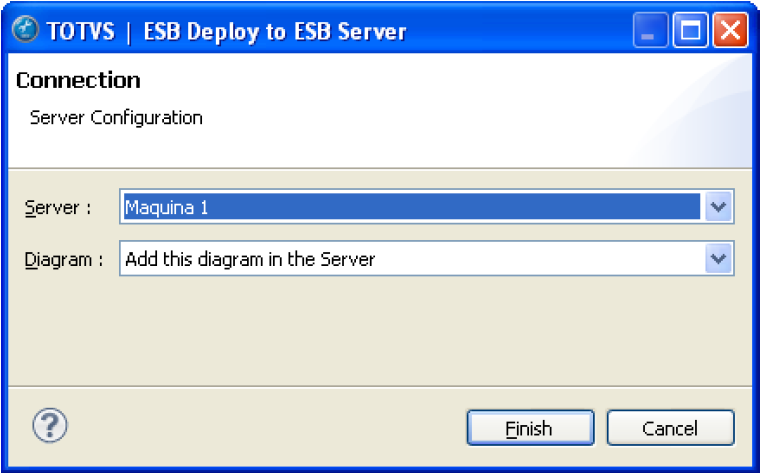Viewport: 761px width, 473px height.
Task: Click the 'Diagram :' label
Action: pos(63,260)
